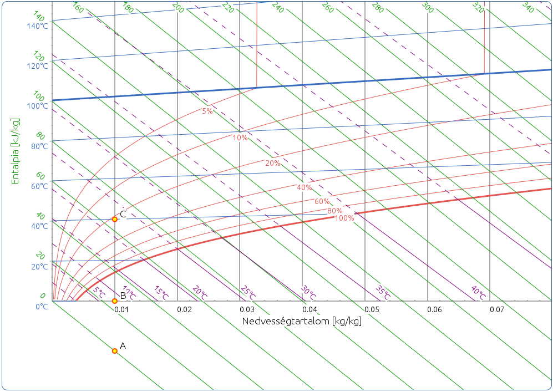Click the purple 5°C wet-bulb label
Viewport: 553px width, 392px height.
(x=99, y=293)
